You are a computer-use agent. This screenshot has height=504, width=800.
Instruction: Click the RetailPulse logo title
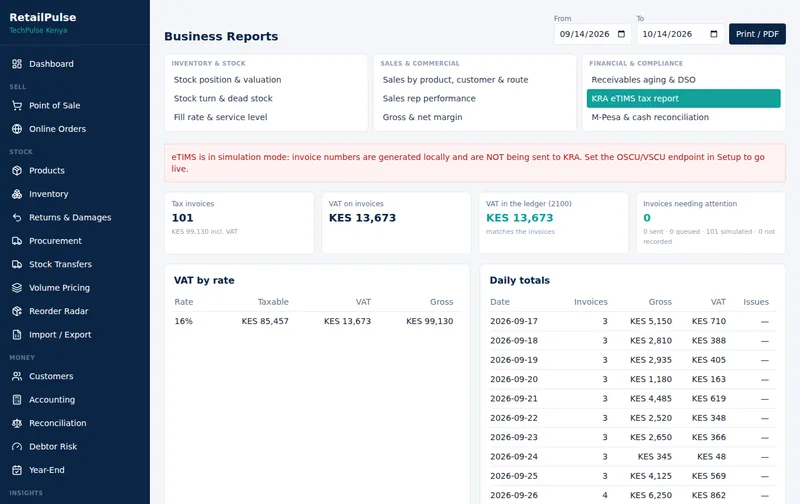[x=43, y=17]
